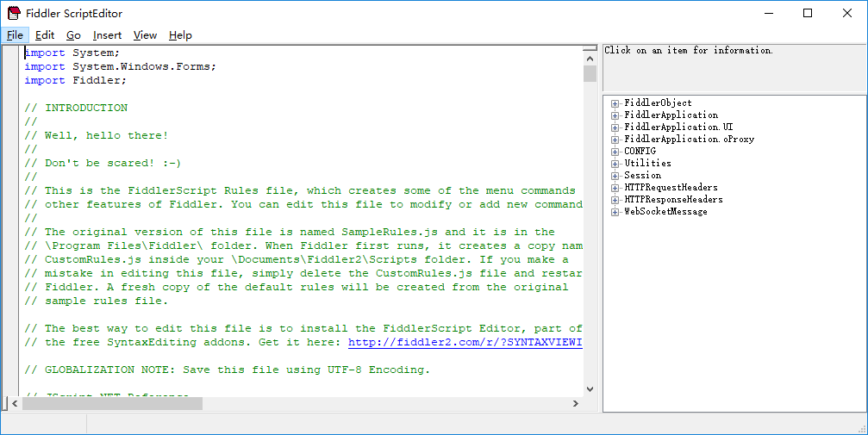Select the Utilities tree label
The image size is (868, 435).
coord(647,164)
